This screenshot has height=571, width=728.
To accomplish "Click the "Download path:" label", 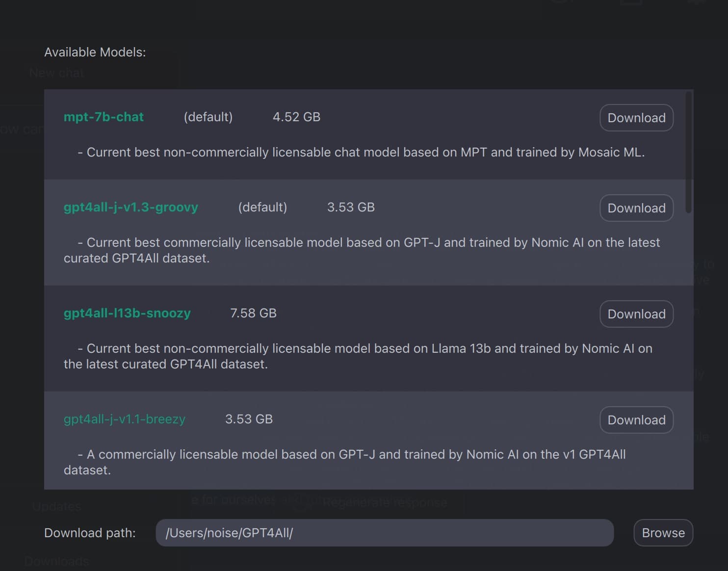I will [x=90, y=533].
